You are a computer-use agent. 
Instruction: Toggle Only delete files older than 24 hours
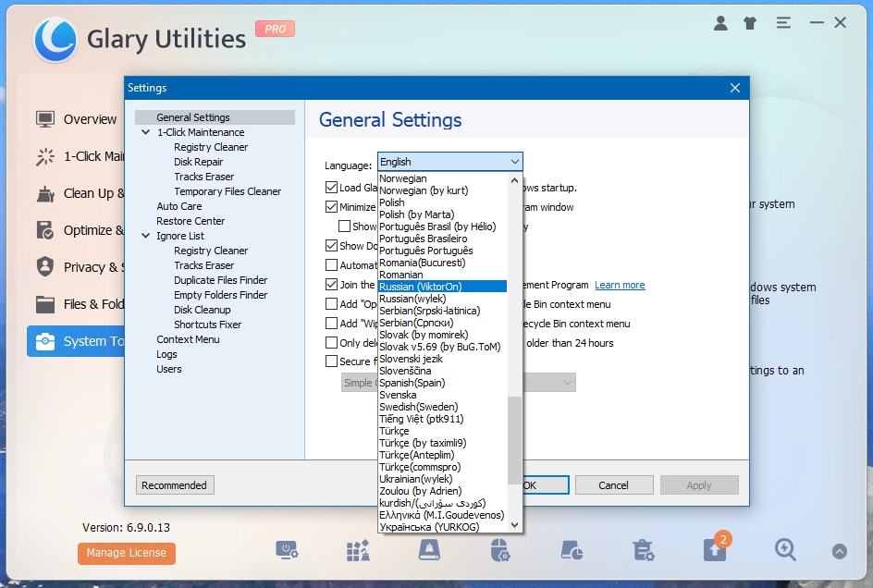click(x=331, y=342)
